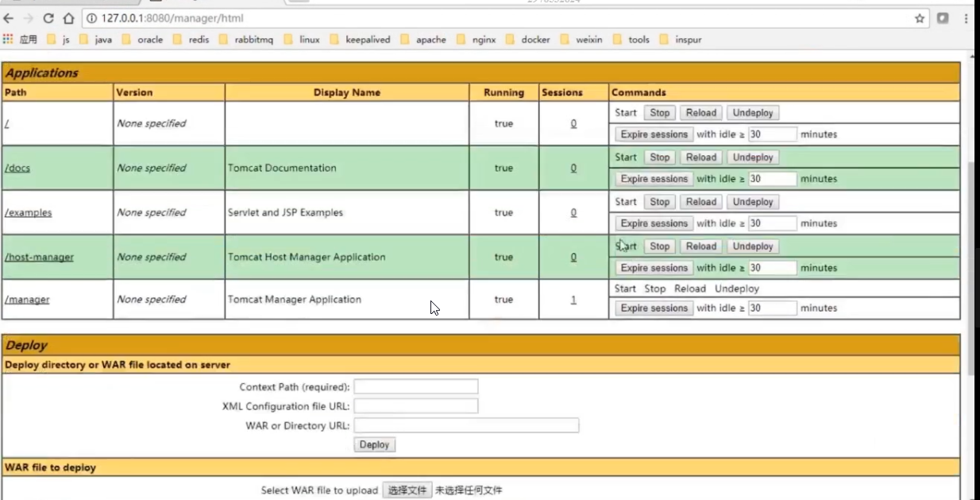Open the nginx bookmark folder
Viewport: 980px width, 500px height.
[476, 39]
